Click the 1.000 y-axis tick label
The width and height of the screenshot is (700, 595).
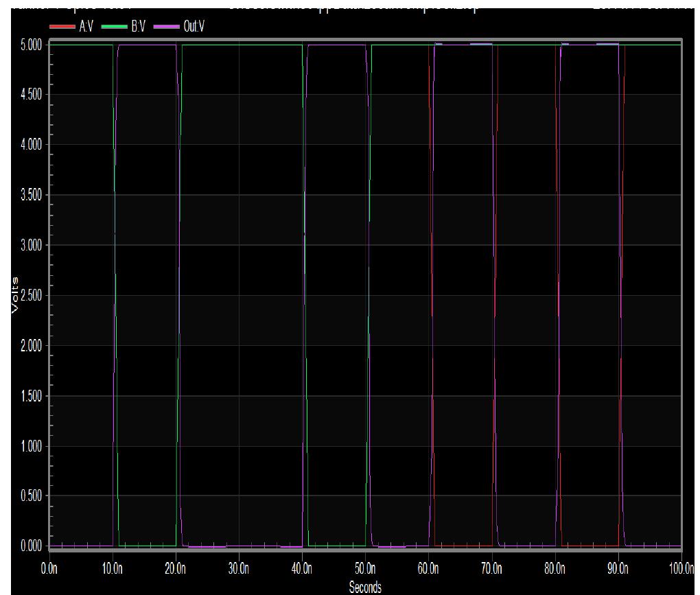[x=32, y=445]
